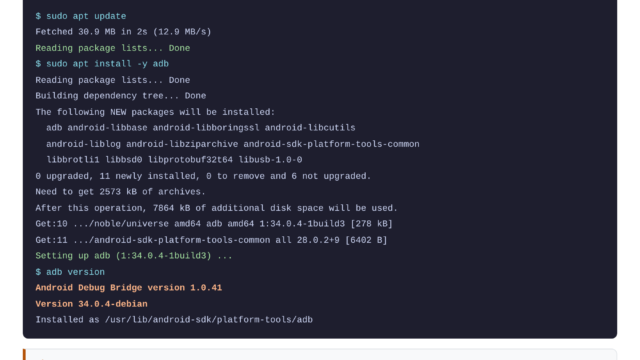This screenshot has width=640, height=360.
Task: Click the 'Fetched 30.9 MB' output line
Action: 123,32
